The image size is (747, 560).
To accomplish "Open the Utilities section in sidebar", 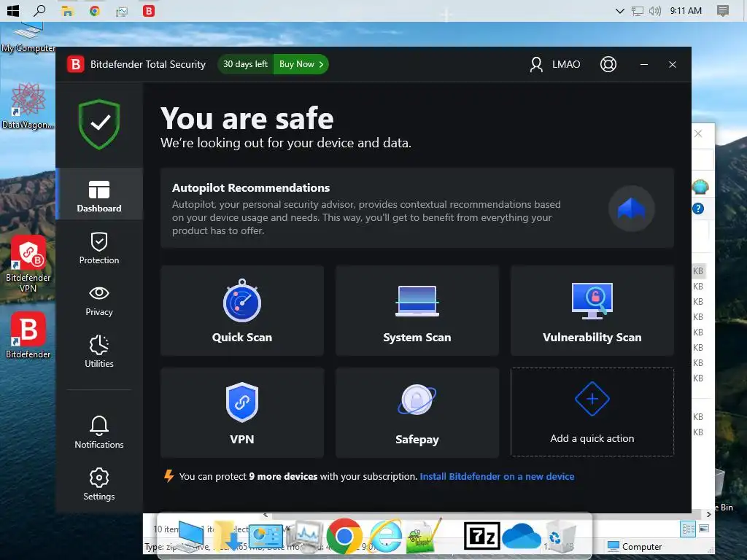I will [99, 352].
